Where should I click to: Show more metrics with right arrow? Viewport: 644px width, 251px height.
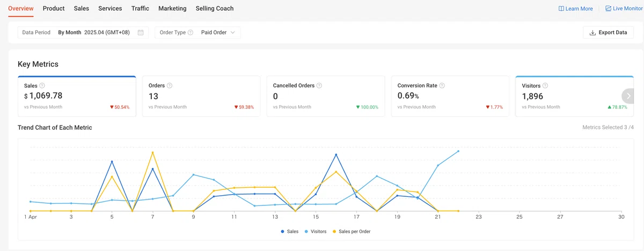628,96
